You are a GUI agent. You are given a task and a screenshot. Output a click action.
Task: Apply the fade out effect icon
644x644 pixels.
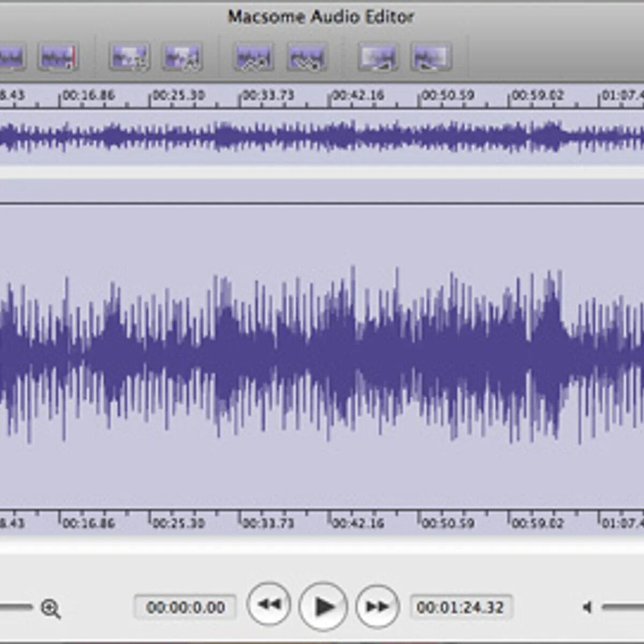[431, 56]
